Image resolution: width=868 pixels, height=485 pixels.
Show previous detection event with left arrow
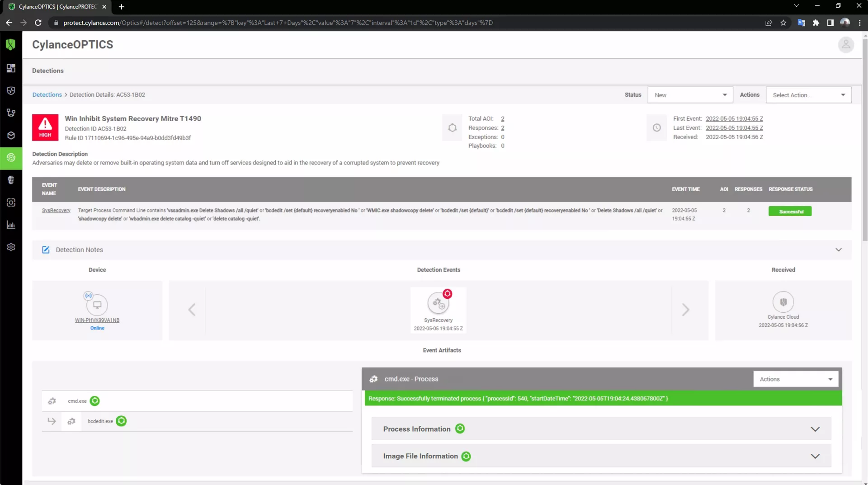192,310
